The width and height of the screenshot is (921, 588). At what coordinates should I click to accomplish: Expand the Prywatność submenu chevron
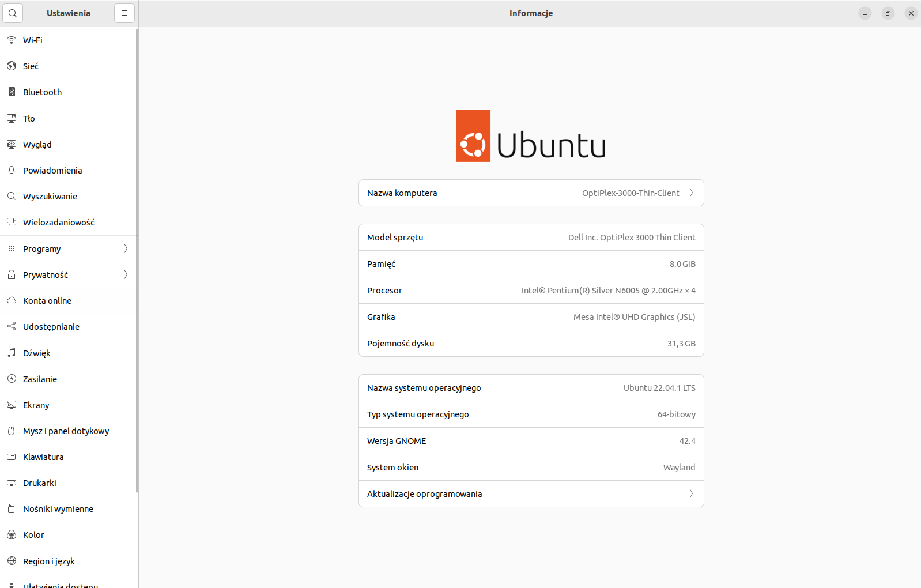point(126,275)
